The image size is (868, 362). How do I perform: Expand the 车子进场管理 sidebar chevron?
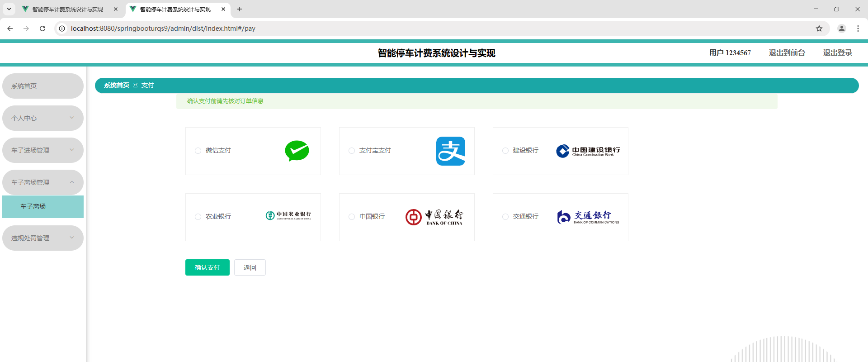(72, 150)
